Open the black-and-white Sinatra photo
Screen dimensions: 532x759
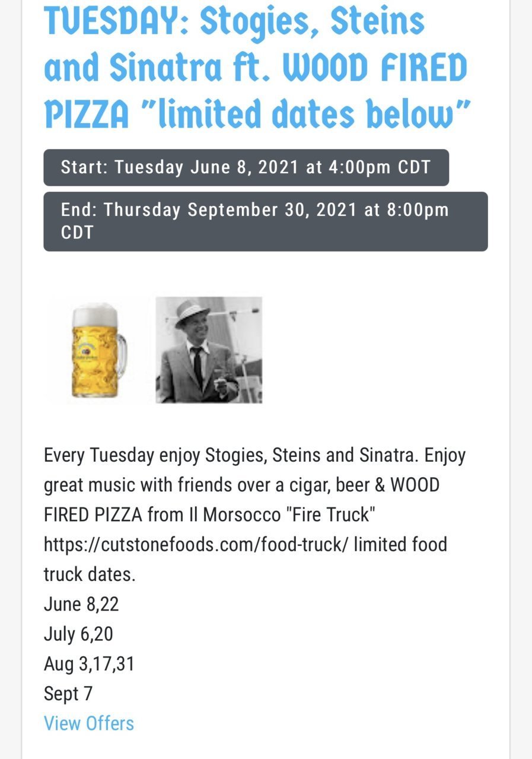209,350
